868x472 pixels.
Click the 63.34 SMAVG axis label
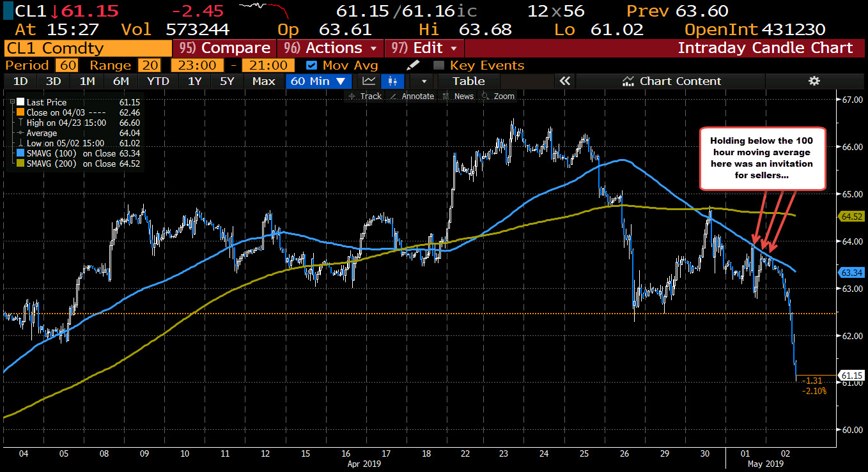(851, 273)
